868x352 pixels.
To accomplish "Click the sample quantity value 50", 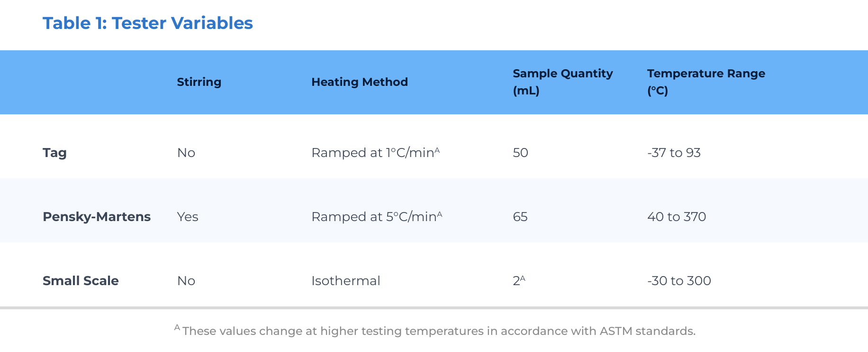I will click(520, 153).
